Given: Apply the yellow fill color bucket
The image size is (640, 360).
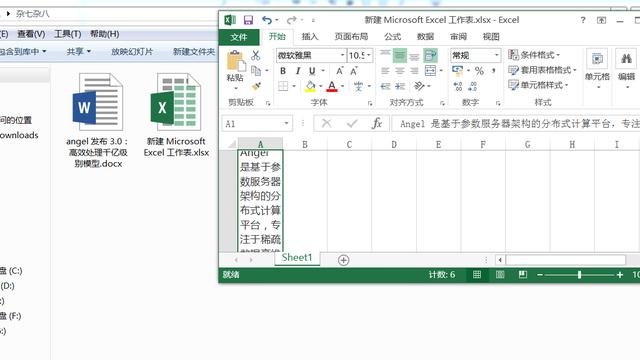Looking at the screenshot, I should coord(310,86).
